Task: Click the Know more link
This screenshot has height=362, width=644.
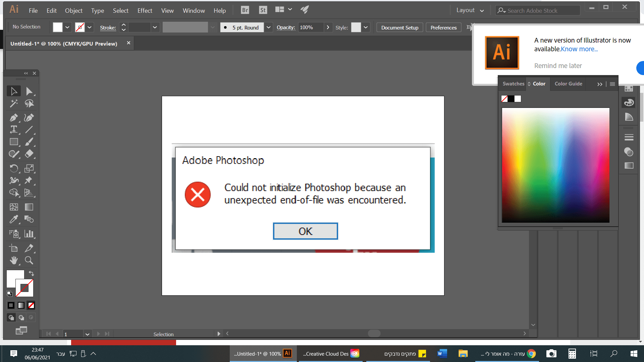Action: pos(579,49)
